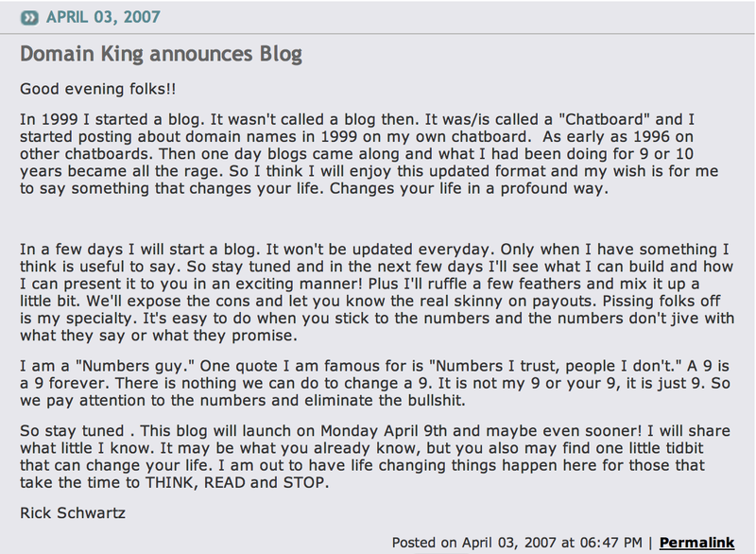Click the year "1996" in the first paragraph
756x554 pixels.
651,137
